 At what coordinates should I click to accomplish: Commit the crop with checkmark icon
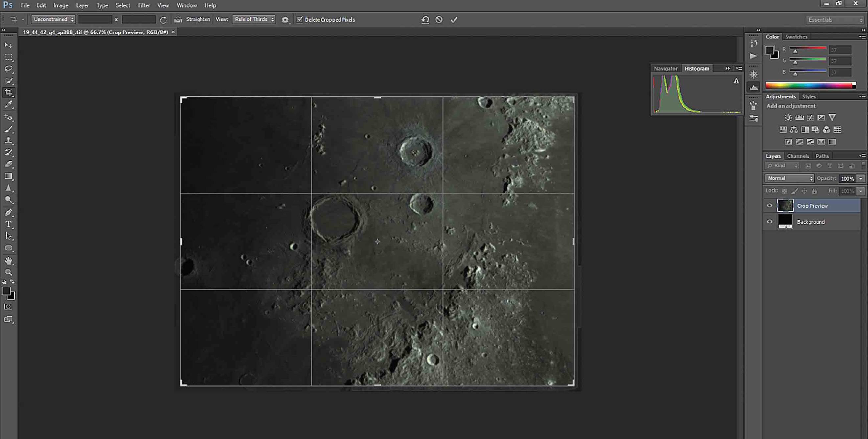click(454, 20)
